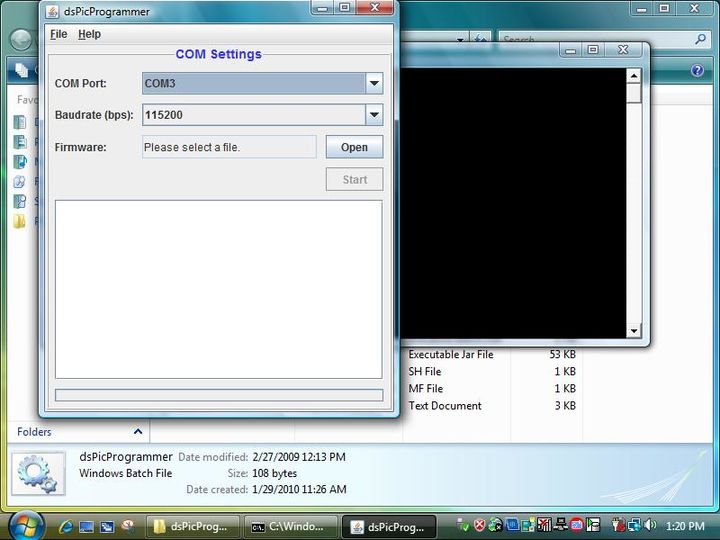Image resolution: width=720 pixels, height=540 pixels.
Task: Switch to C:\Windows command prompt taskbar button
Action: 288,526
